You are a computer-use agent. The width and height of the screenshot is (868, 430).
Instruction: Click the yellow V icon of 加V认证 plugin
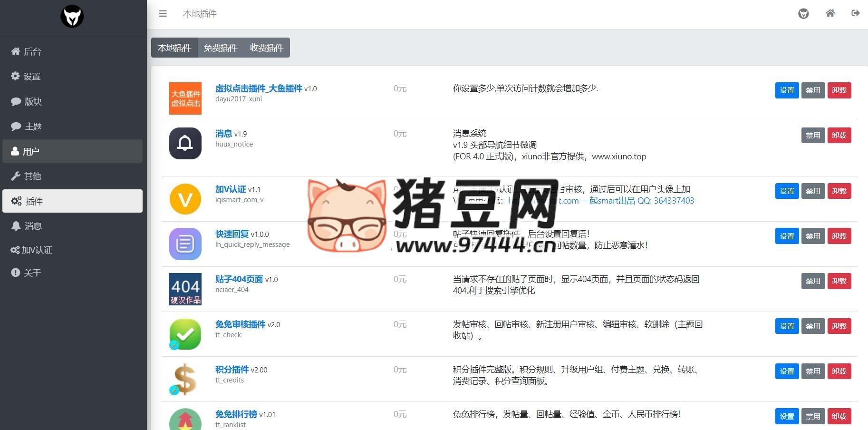click(x=185, y=199)
